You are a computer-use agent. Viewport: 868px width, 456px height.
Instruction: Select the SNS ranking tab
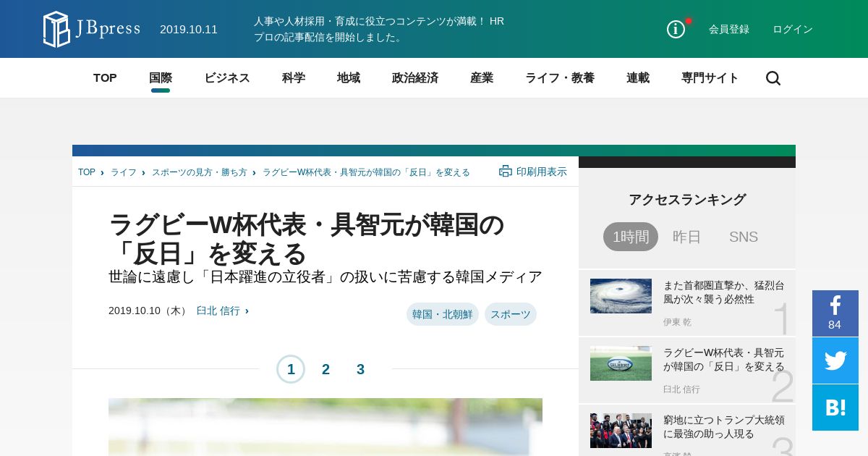pyautogui.click(x=744, y=237)
